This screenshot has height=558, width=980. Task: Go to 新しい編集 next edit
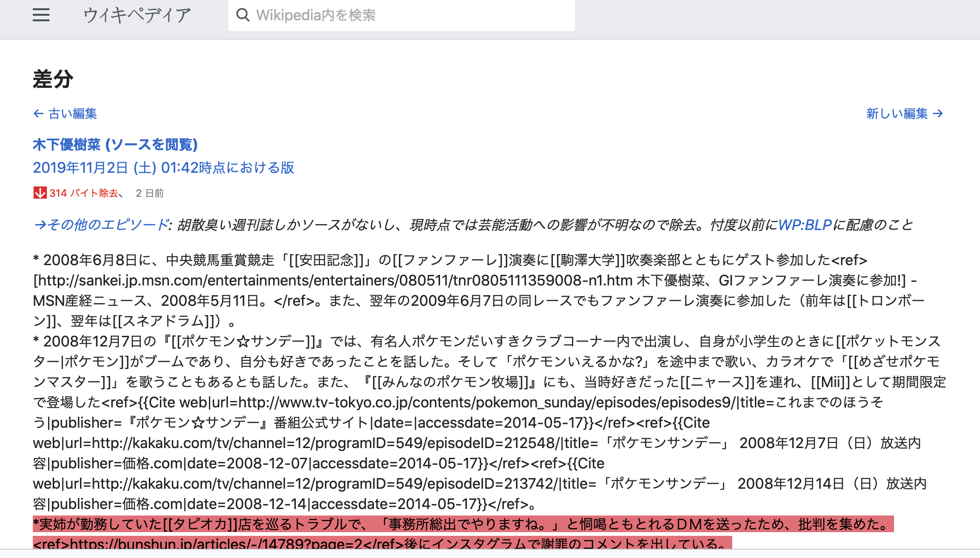905,114
